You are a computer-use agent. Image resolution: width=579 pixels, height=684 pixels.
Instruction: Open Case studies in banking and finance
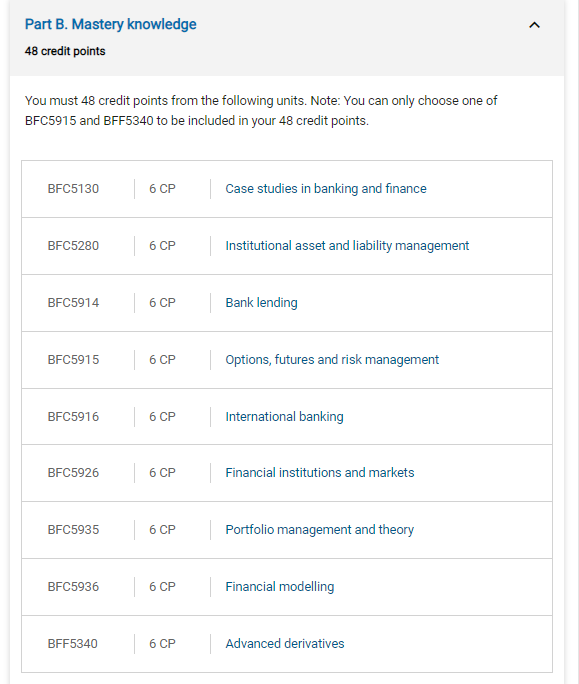[326, 188]
